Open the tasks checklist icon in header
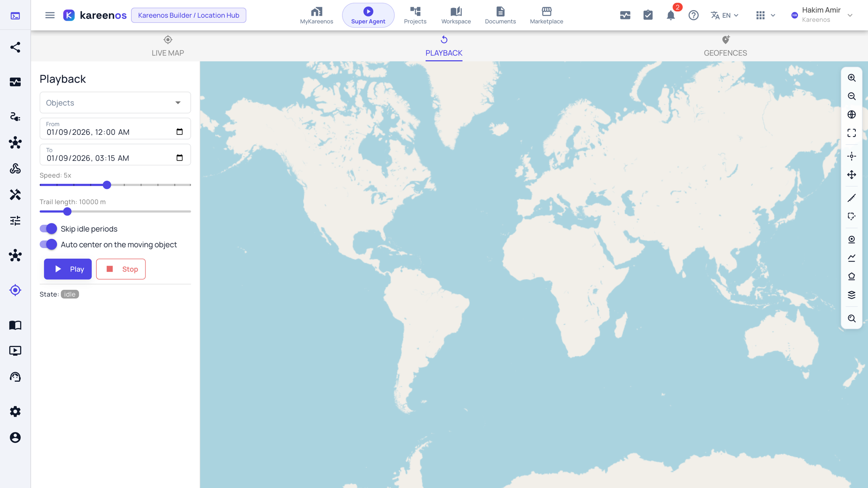The width and height of the screenshot is (868, 488). (x=648, y=15)
